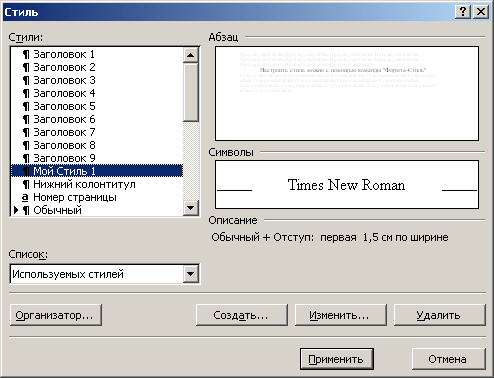Viewport: 494px width, 378px height.
Task: Cancel the dialog with Отмена
Action: [x=448, y=359]
